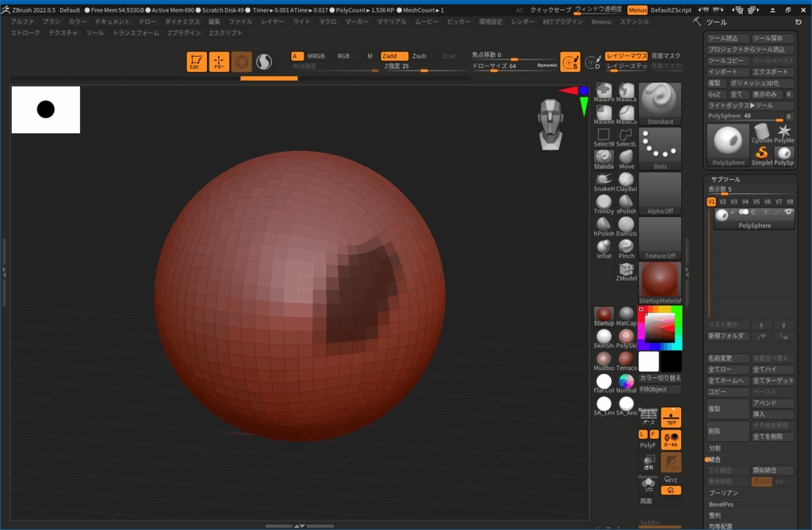812x530 pixels.
Task: Click the エクスポート button
Action: tap(771, 72)
